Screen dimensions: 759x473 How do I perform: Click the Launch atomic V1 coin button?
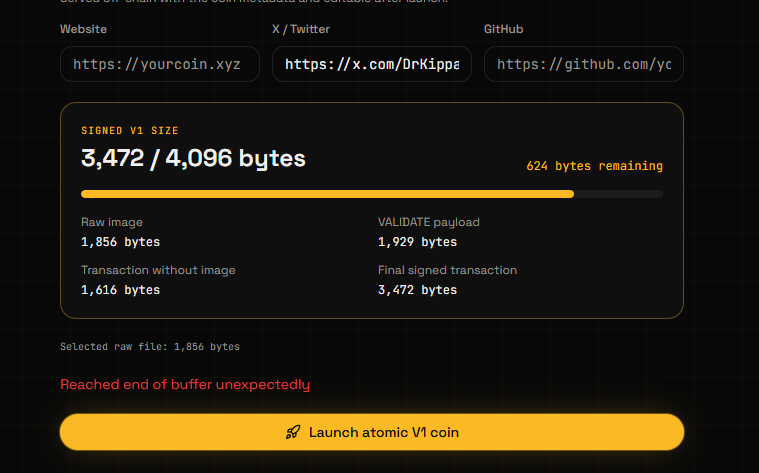pos(372,432)
